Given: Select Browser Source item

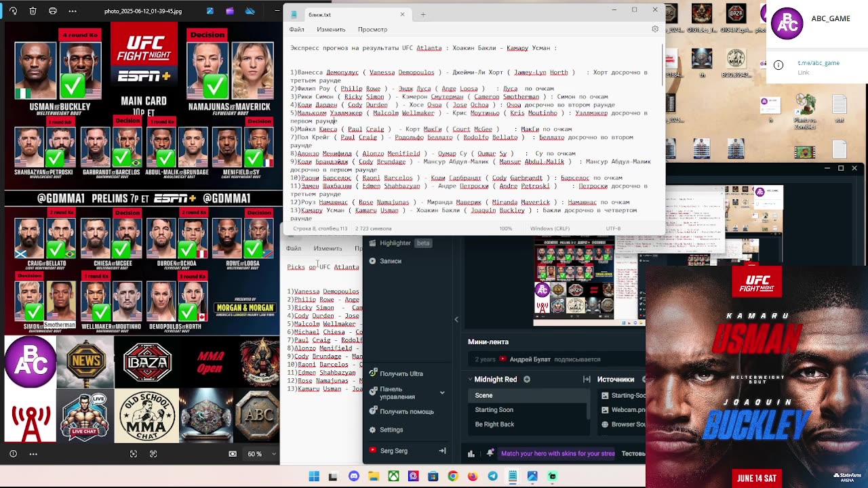Looking at the screenshot, I should 622,424.
